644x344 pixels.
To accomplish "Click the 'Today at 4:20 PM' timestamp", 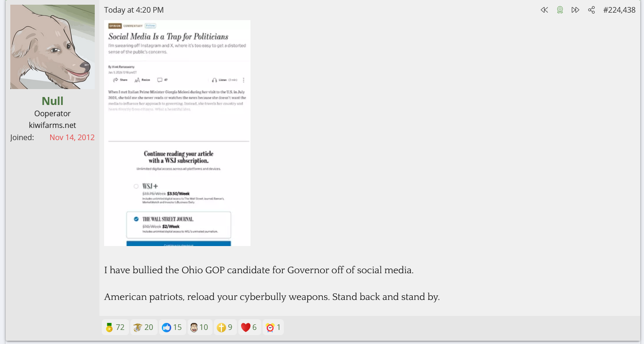I will (134, 10).
